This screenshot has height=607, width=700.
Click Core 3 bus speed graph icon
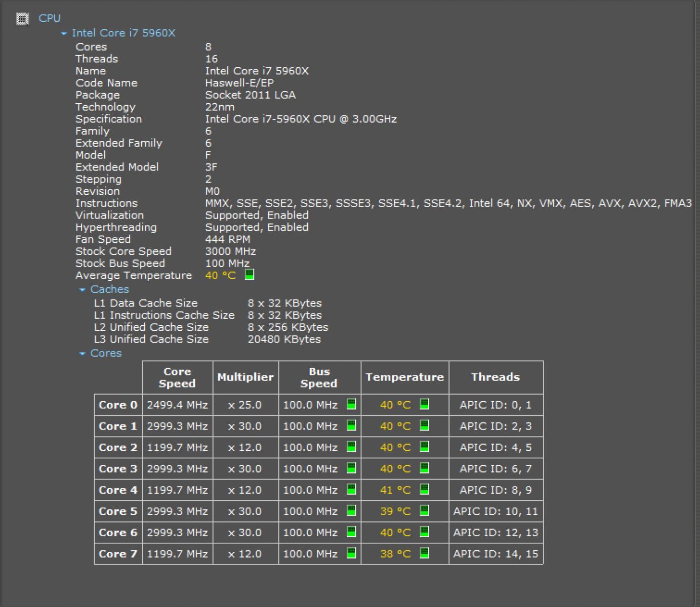tap(351, 468)
